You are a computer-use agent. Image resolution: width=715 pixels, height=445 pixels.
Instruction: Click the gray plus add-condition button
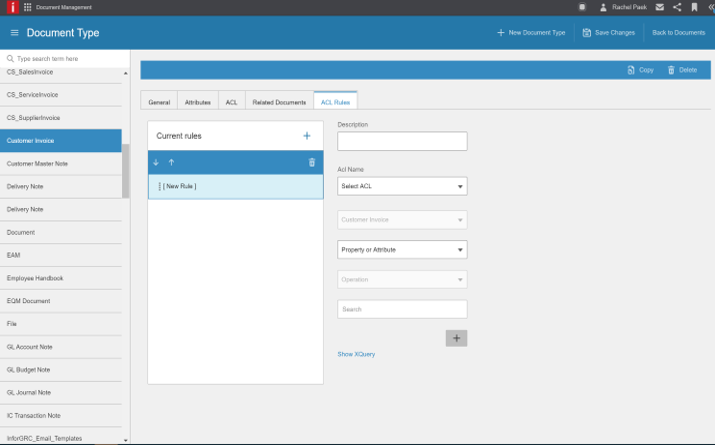click(x=456, y=338)
